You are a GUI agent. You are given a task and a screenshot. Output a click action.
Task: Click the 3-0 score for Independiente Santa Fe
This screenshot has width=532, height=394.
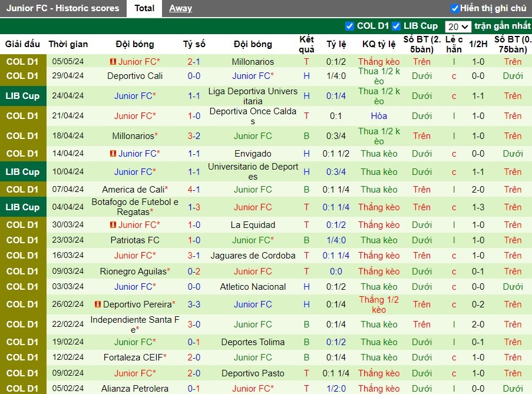194,325
